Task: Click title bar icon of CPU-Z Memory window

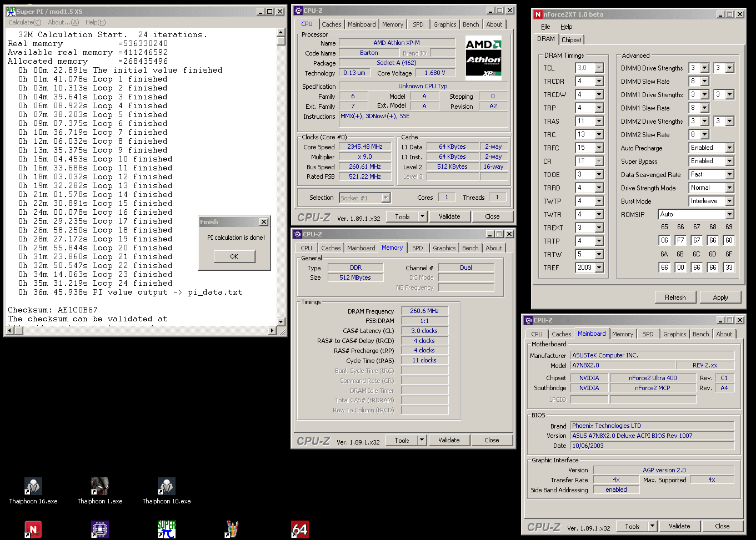Action: (x=298, y=234)
